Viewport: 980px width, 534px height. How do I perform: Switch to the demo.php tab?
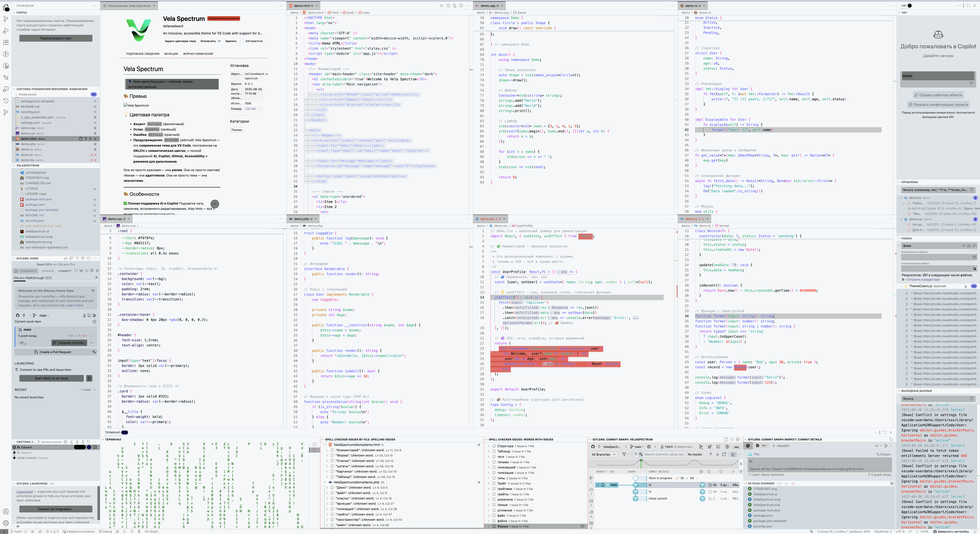pyautogui.click(x=303, y=219)
